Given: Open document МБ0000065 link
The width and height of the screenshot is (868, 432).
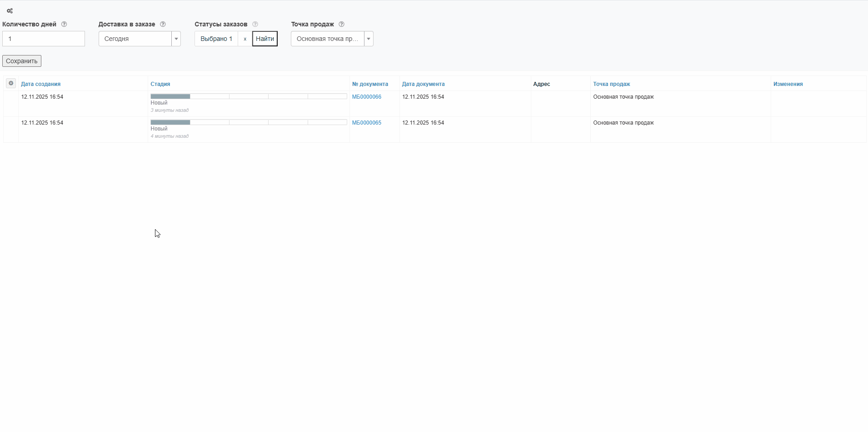Looking at the screenshot, I should 366,123.
